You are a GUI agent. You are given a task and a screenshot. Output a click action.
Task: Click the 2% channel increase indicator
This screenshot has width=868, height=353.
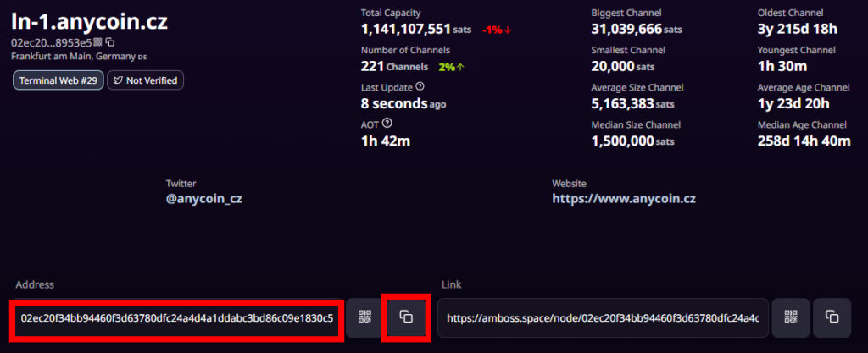[x=452, y=67]
